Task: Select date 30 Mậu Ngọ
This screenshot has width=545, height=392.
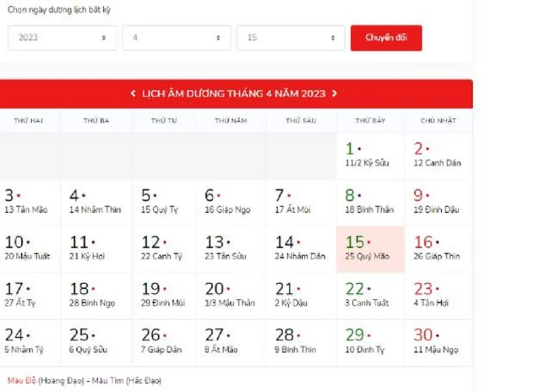Action: tap(438, 342)
